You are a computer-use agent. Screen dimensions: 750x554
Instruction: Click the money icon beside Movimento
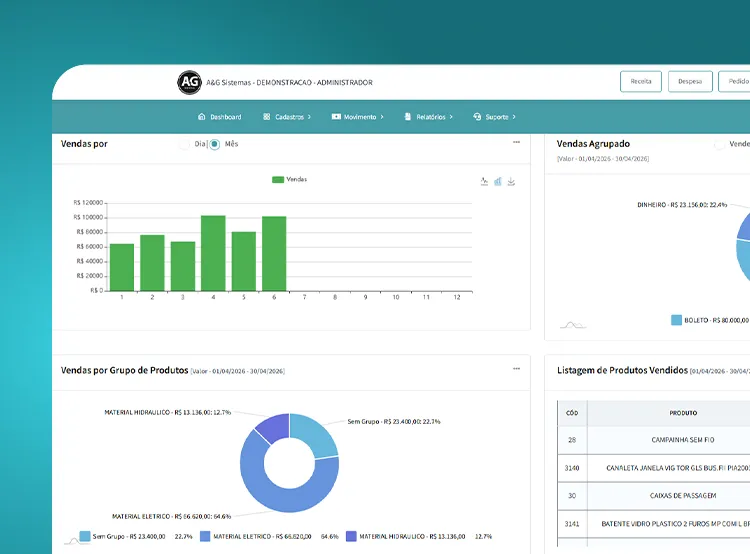tap(336, 117)
